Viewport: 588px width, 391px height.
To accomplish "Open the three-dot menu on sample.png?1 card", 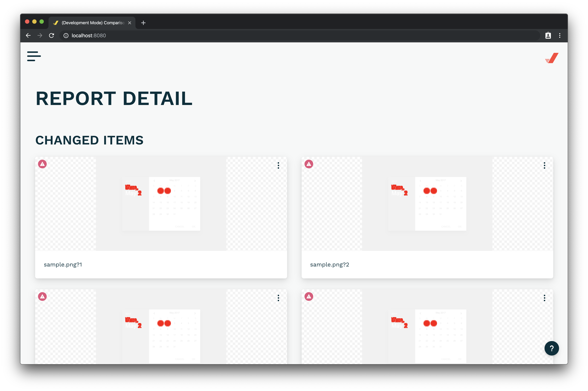I will click(278, 166).
